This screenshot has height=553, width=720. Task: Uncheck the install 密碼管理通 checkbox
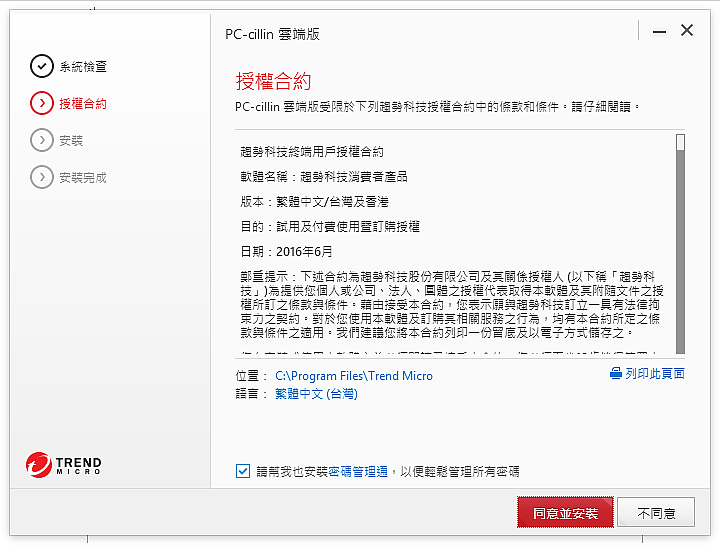pyautogui.click(x=243, y=471)
